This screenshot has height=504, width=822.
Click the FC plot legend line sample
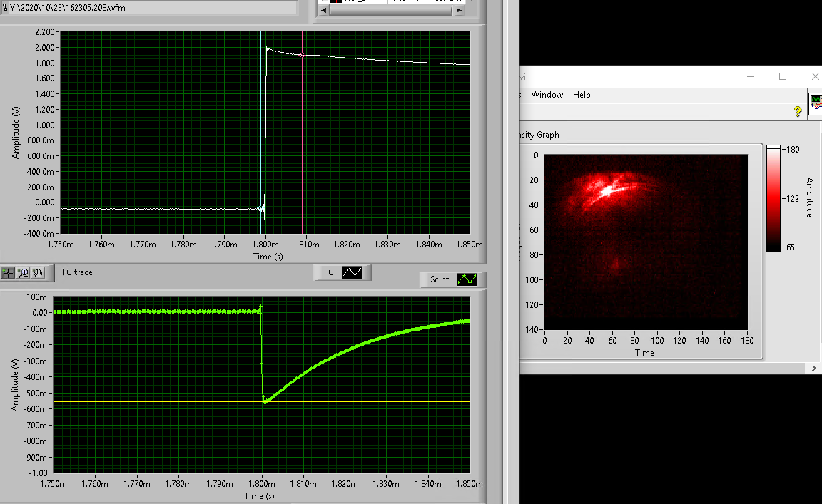[x=352, y=272]
